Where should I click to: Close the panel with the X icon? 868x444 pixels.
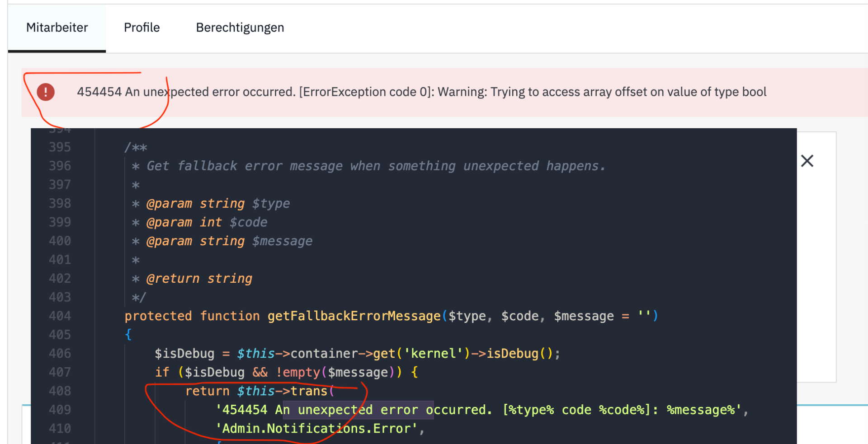(807, 161)
